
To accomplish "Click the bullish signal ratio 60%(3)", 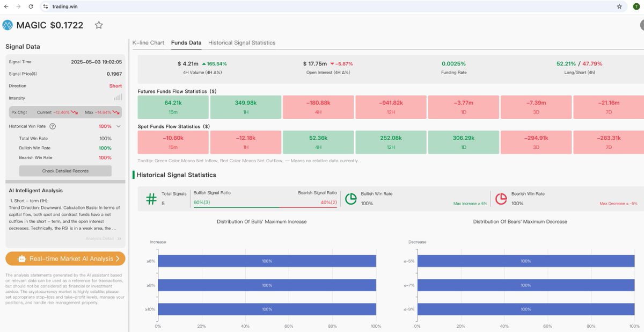I will [x=202, y=203].
